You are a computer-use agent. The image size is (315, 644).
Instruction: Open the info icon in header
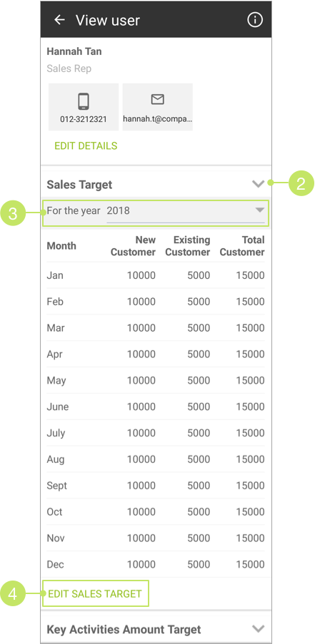[x=255, y=20]
